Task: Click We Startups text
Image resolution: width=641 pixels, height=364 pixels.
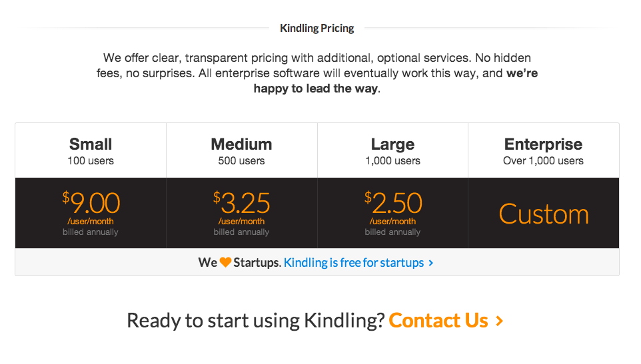Action: [x=240, y=262]
